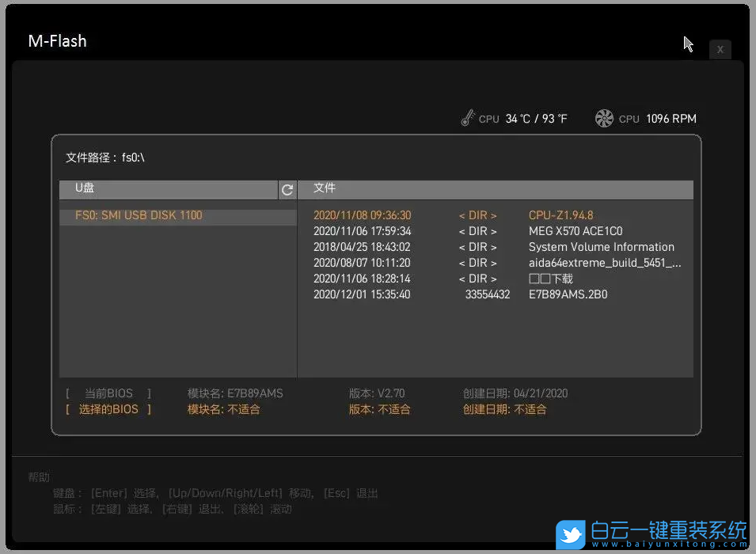Click the CPU fan speed icon

tap(605, 118)
